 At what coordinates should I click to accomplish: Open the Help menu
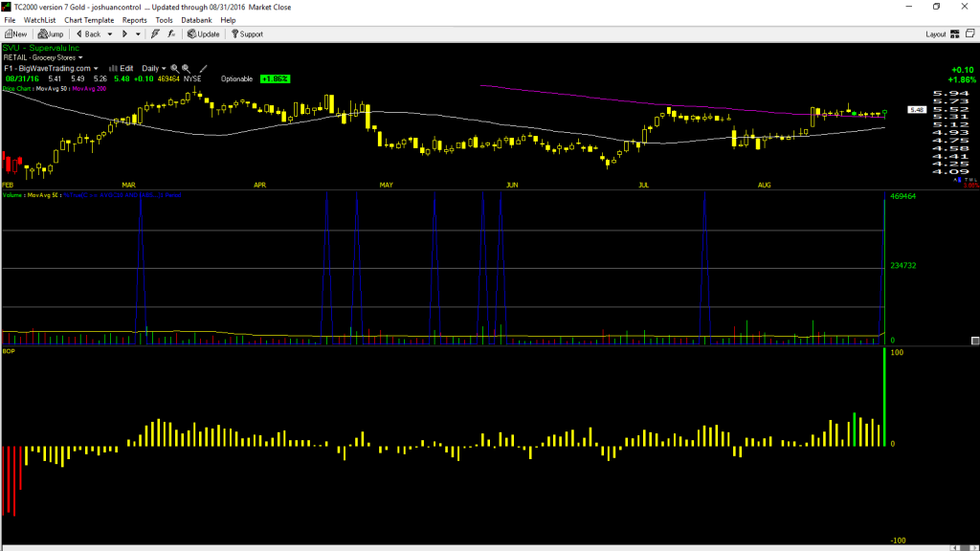click(x=228, y=20)
